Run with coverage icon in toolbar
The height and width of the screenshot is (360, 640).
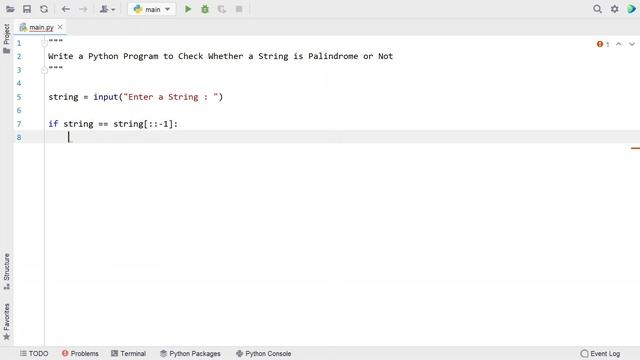click(222, 9)
